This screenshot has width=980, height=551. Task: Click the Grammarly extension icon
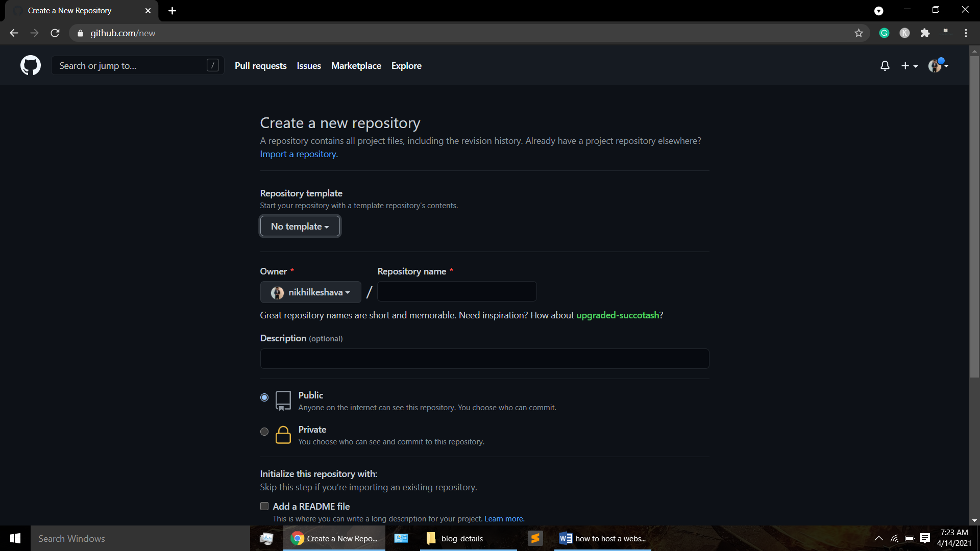tap(885, 33)
